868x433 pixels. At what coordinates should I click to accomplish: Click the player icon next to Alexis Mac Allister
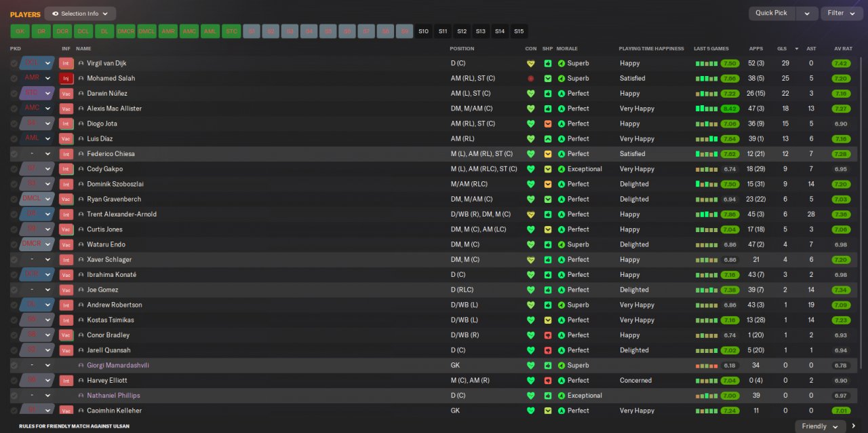tap(81, 109)
